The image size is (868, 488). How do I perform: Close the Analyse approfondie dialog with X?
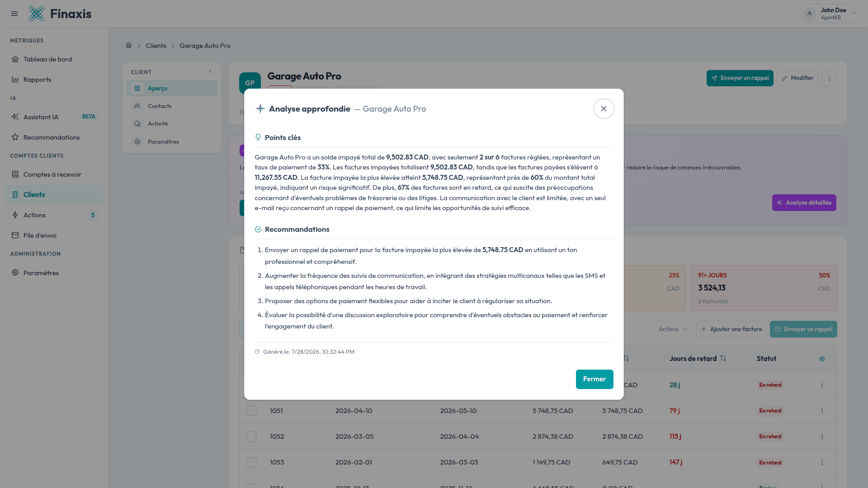pos(604,109)
